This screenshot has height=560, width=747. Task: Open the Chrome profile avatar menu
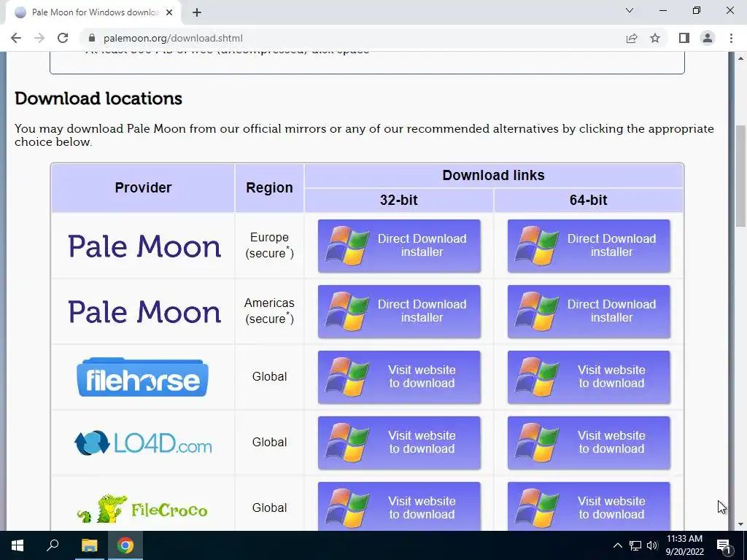[x=708, y=38]
